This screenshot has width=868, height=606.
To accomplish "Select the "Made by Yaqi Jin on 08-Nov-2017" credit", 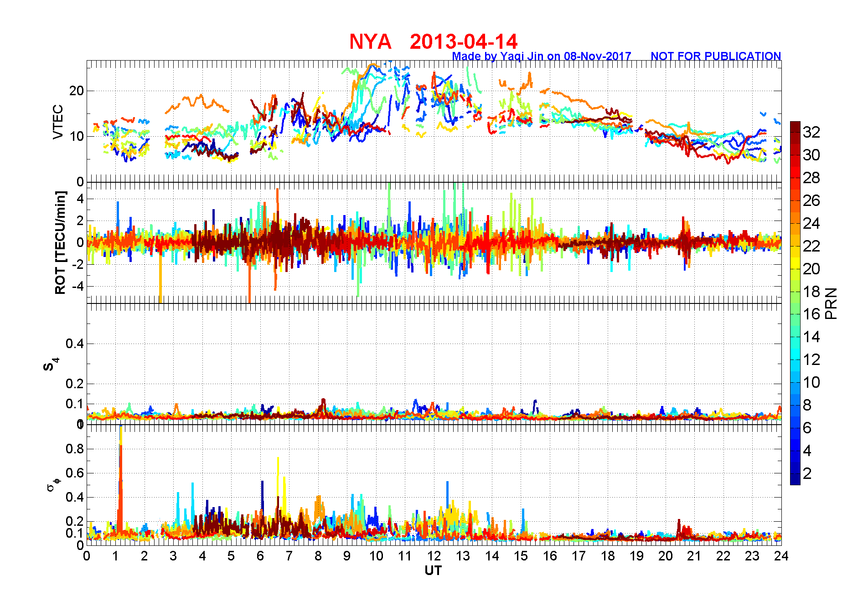I will (542, 56).
